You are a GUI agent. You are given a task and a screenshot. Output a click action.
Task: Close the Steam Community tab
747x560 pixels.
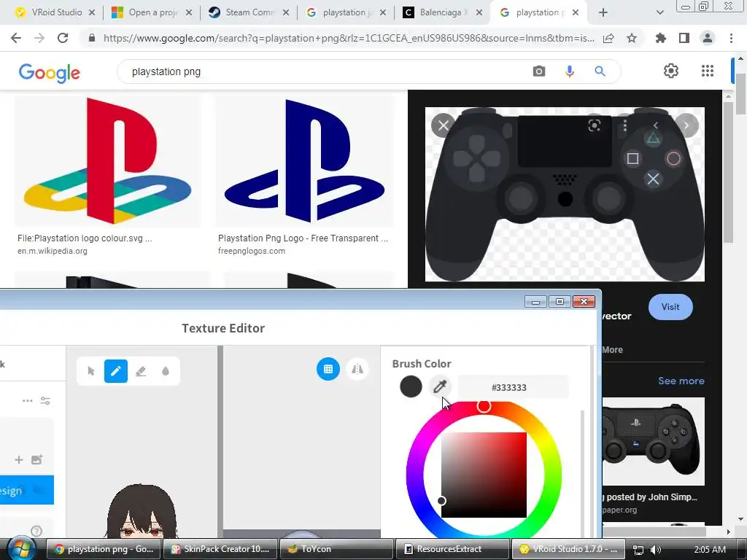286,12
